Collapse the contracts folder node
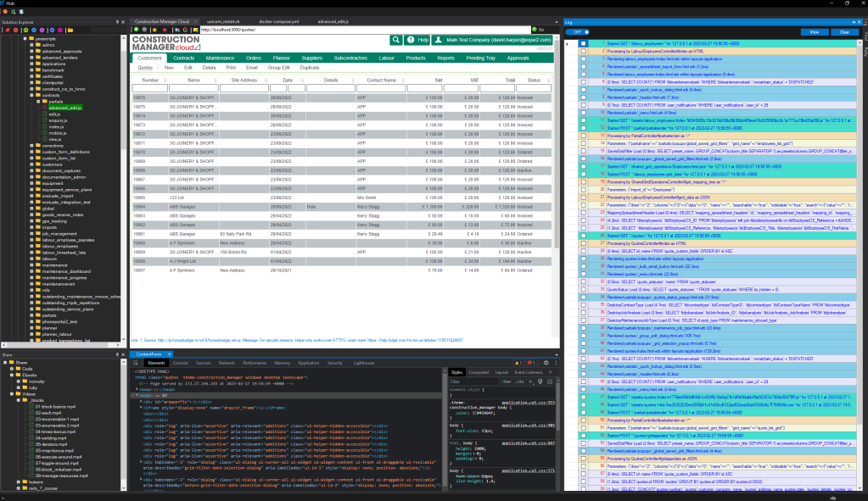Viewport: 868px width, 501px height. [x=31, y=95]
